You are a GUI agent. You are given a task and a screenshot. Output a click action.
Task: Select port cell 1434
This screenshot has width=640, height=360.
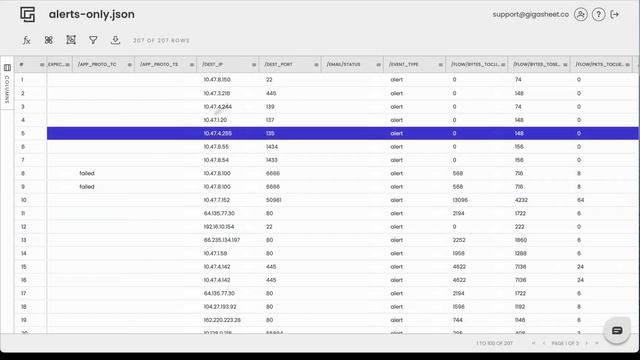(x=272, y=147)
